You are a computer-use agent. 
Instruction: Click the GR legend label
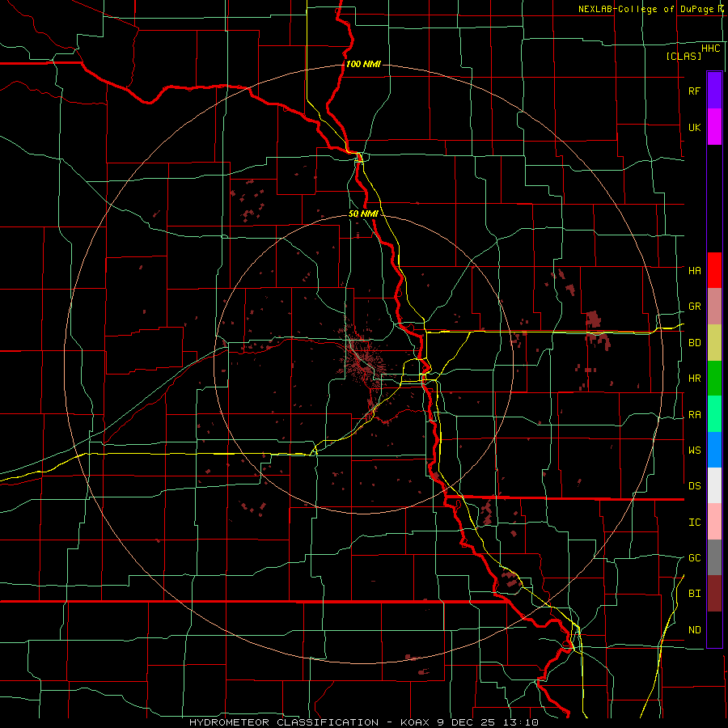point(694,307)
